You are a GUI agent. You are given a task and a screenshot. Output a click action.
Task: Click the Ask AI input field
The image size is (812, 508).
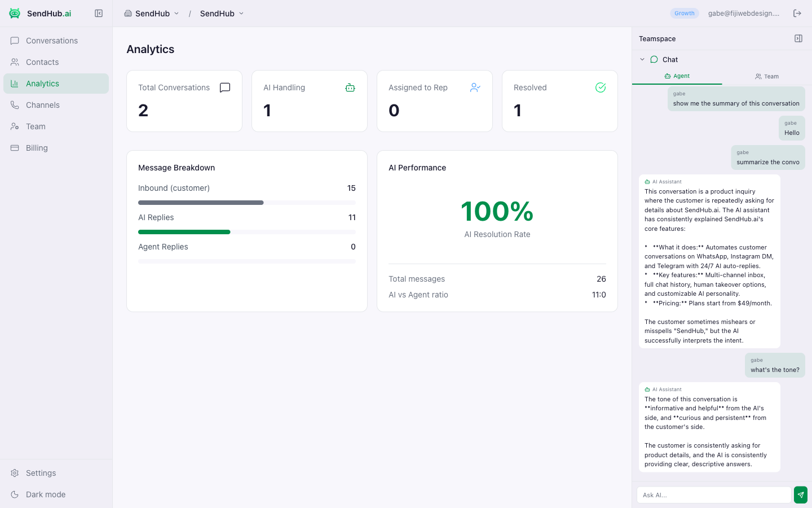tap(714, 495)
